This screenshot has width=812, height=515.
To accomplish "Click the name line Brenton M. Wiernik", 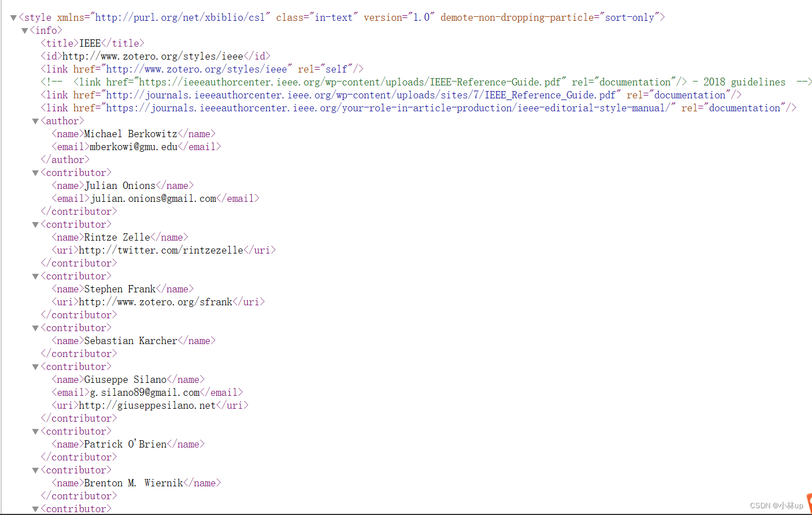I will pyautogui.click(x=137, y=483).
